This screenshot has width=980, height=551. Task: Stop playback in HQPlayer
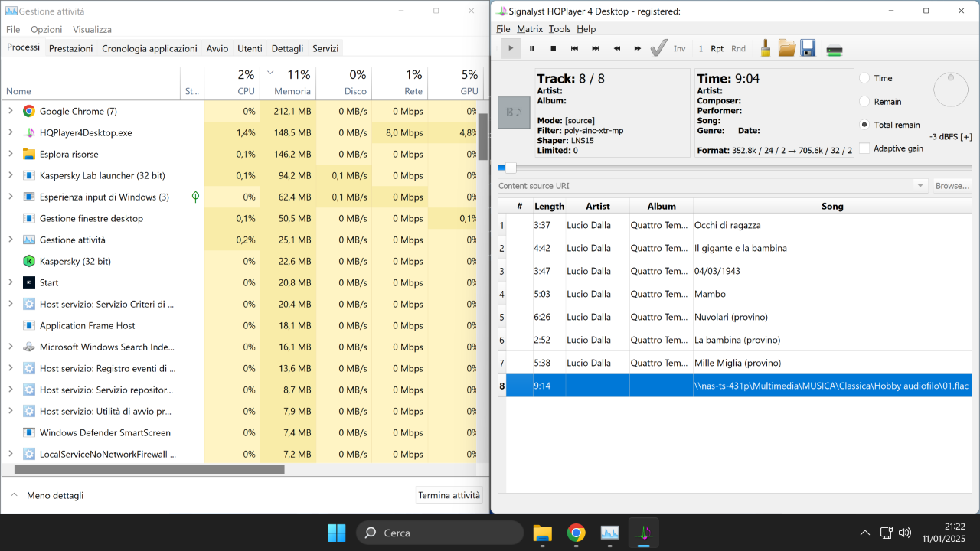coord(554,48)
